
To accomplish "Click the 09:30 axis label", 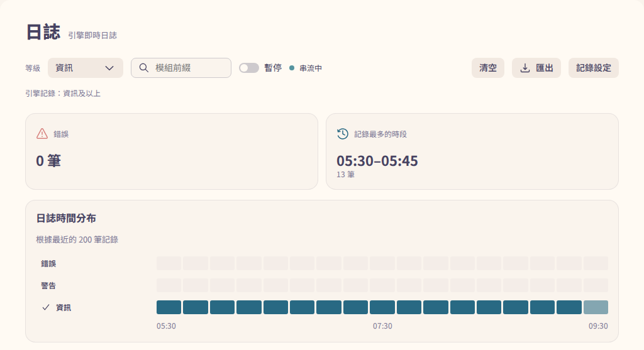I will point(598,326).
